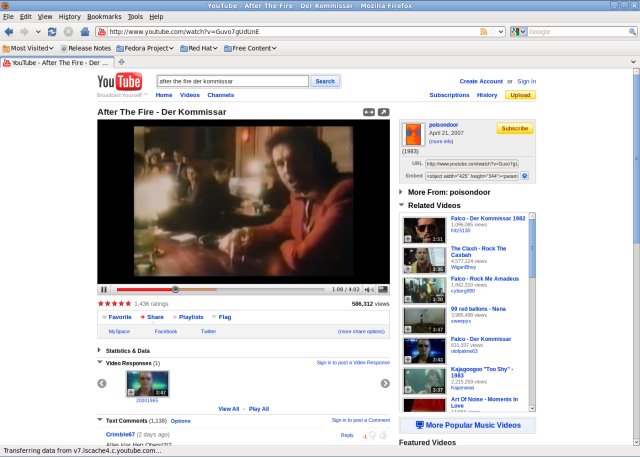Open The Clash - Rock The Casbah thumbnail
This screenshot has width=640, height=457.
(x=424, y=260)
